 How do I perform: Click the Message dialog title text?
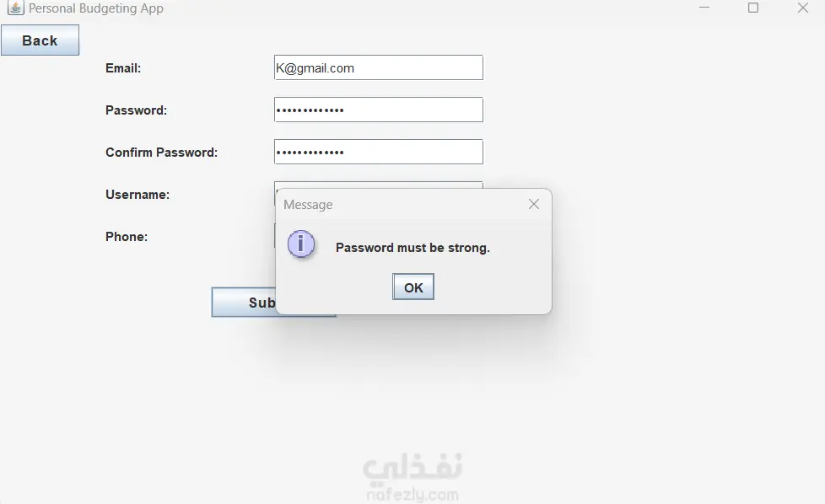[308, 205]
